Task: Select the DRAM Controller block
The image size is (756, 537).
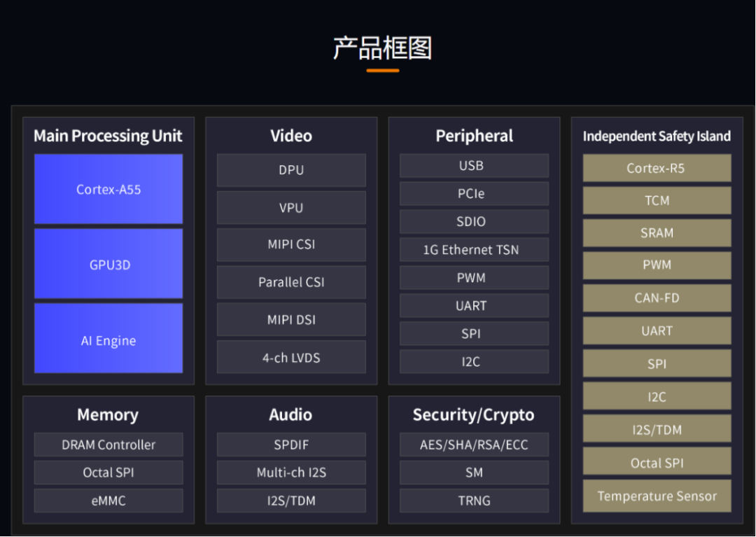Action: 108,445
